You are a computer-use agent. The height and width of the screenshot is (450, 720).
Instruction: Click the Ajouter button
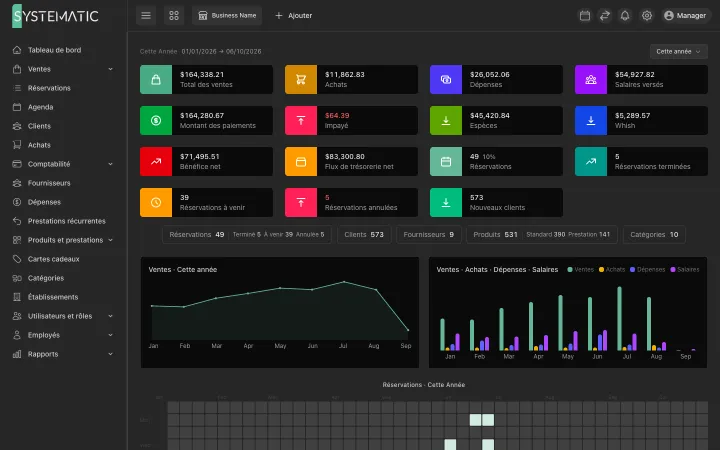293,16
